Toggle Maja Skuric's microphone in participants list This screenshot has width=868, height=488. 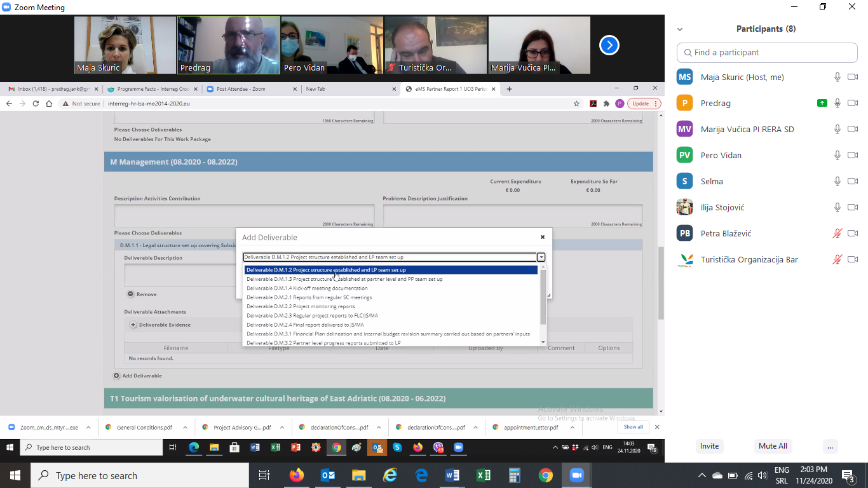(x=837, y=77)
